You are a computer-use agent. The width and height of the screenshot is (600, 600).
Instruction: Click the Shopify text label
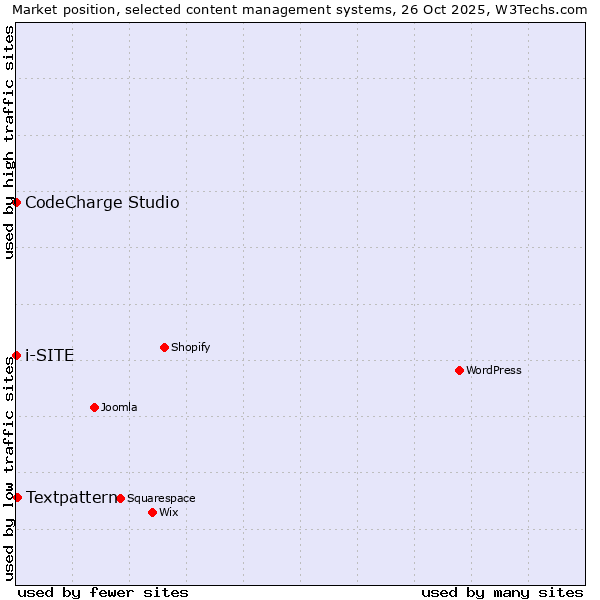pyautogui.click(x=190, y=348)
